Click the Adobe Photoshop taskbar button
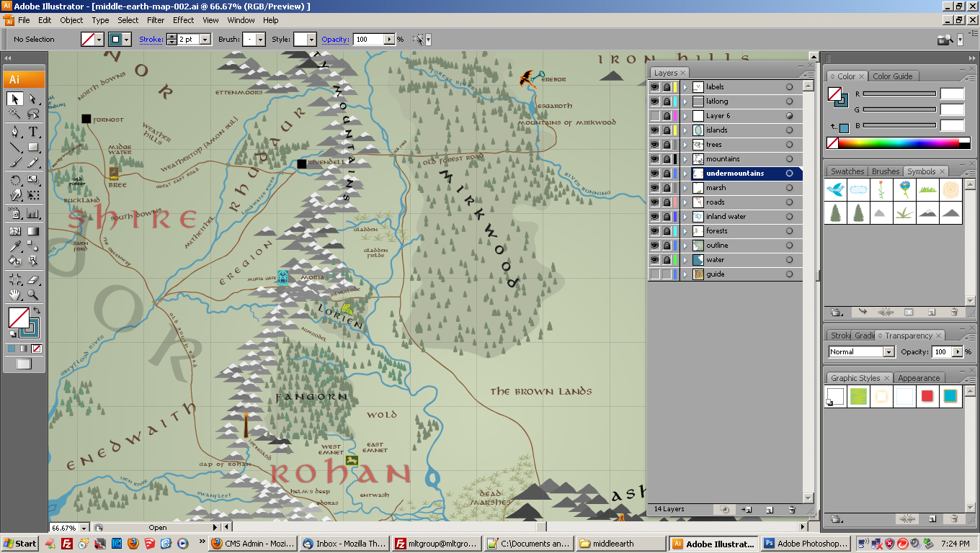This screenshot has height=553, width=980. tap(806, 543)
